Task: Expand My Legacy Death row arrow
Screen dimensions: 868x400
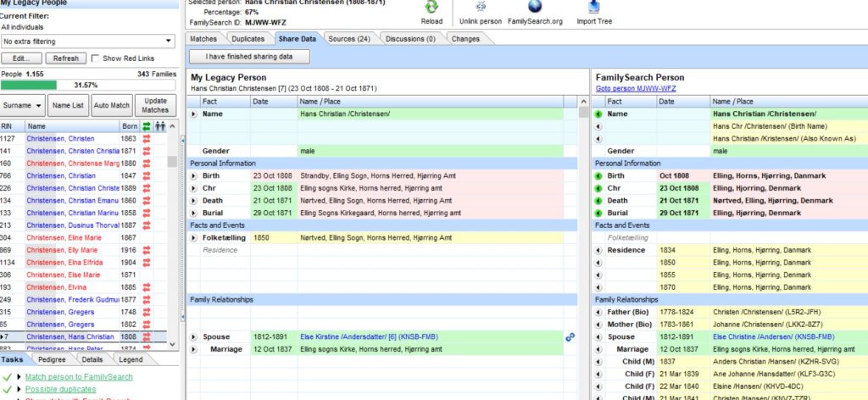Action: pos(194,201)
